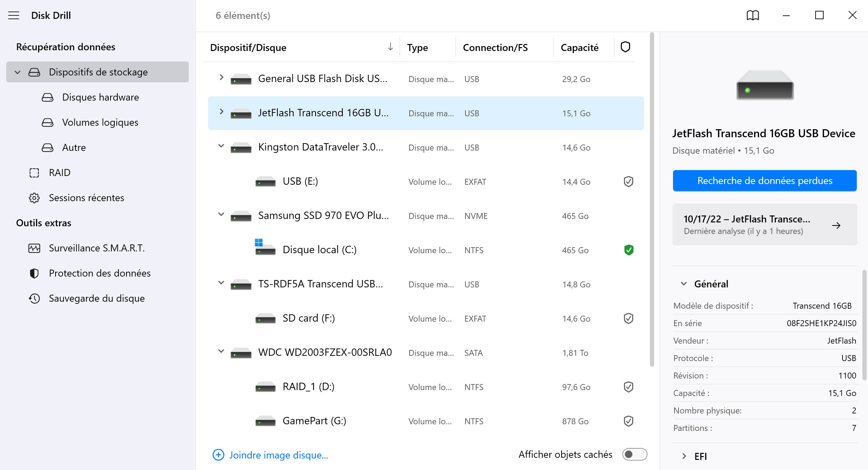
Task: Click the protection shield for USB (E:)
Action: point(628,182)
